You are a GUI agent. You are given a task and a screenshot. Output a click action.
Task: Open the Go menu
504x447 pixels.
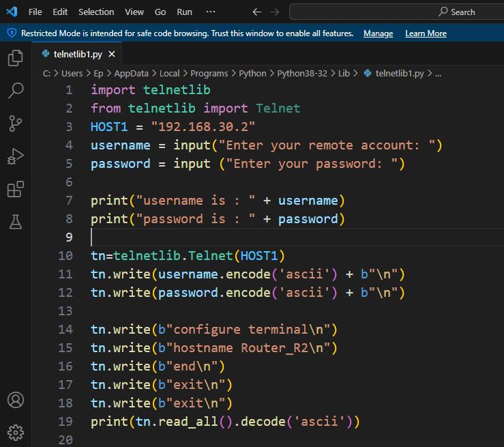[160, 12]
